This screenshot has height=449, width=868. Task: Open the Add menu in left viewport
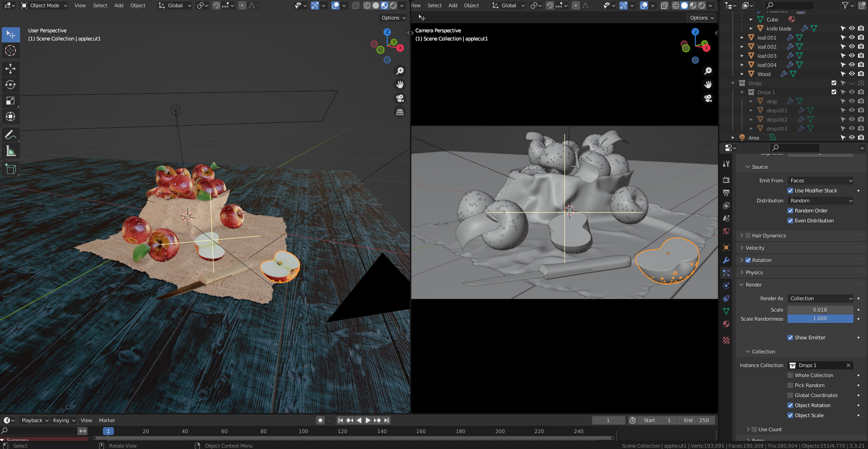coord(119,5)
